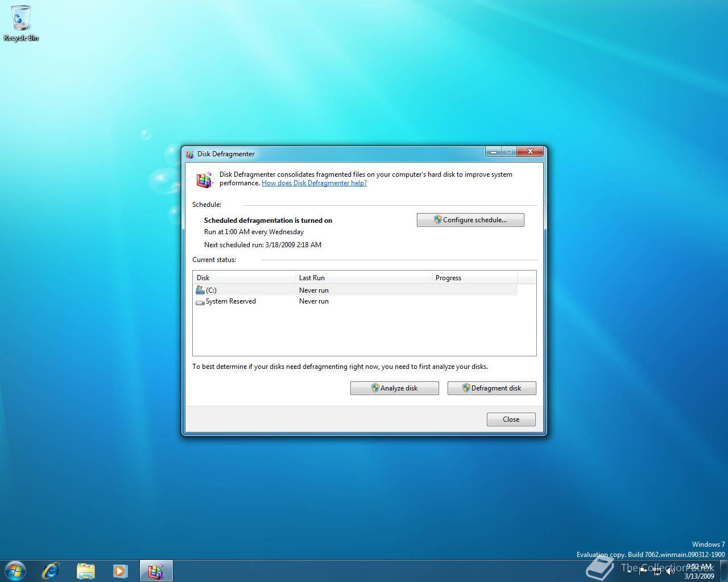The width and height of the screenshot is (728, 582).
Task: Launch Internet Explorer from the taskbar
Action: (51, 571)
